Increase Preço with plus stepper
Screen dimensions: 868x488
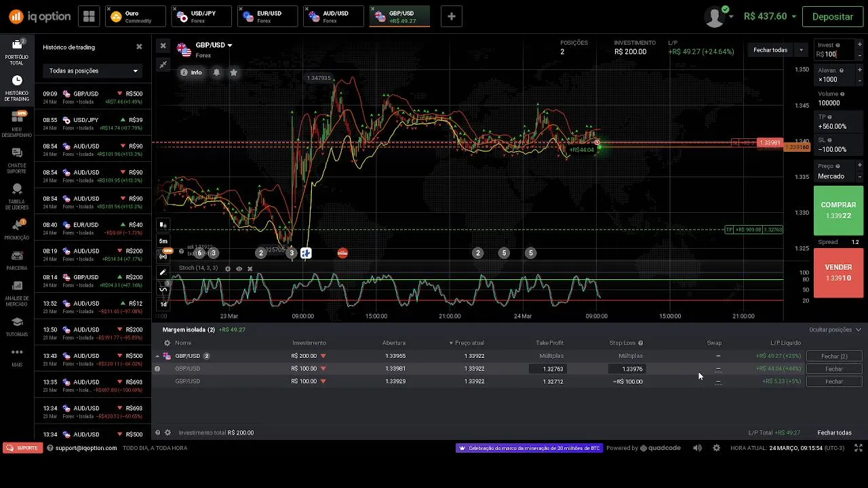pos(860,165)
